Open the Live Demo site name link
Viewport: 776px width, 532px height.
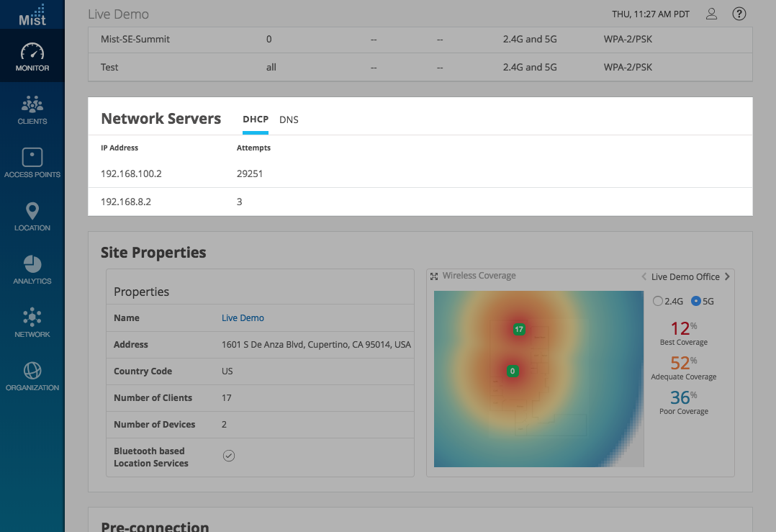[243, 318]
